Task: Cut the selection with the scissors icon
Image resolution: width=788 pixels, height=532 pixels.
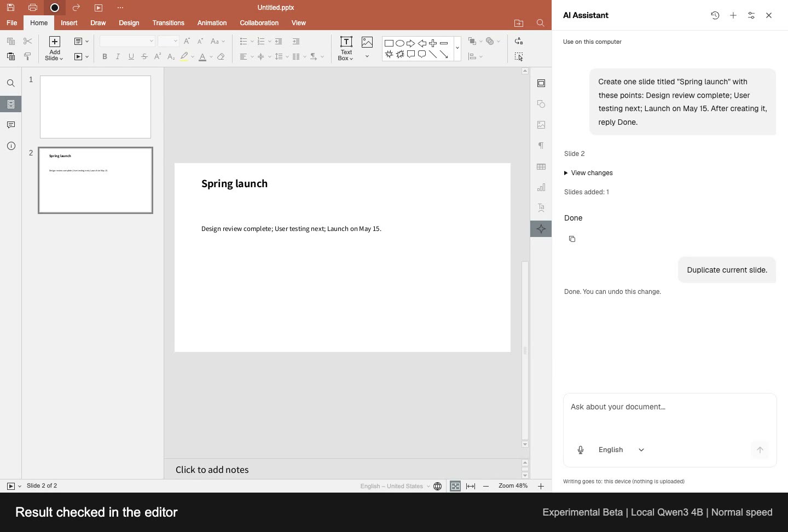Action: 28,41
